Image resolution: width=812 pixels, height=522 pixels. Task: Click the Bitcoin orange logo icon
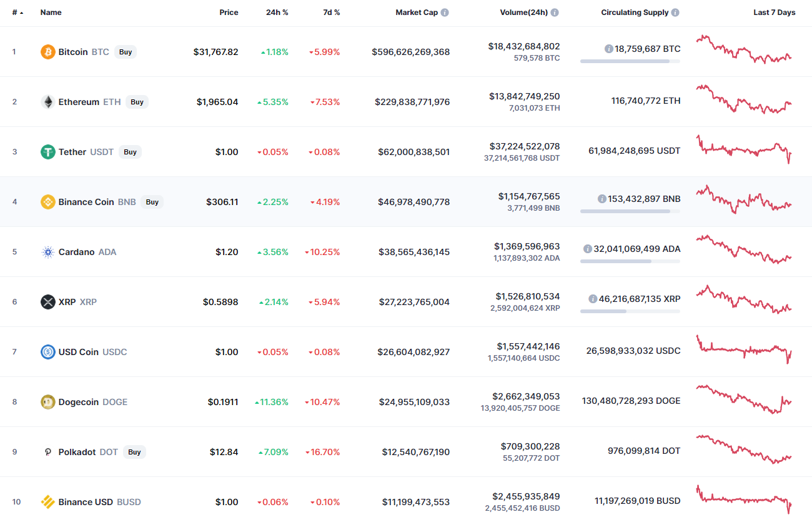click(48, 52)
